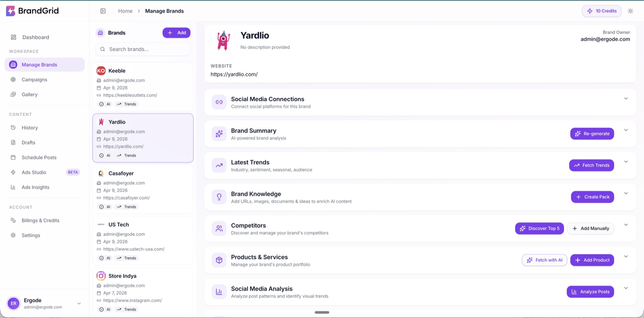Click the 10 Credits button
The width and height of the screenshot is (644, 318).
601,11
